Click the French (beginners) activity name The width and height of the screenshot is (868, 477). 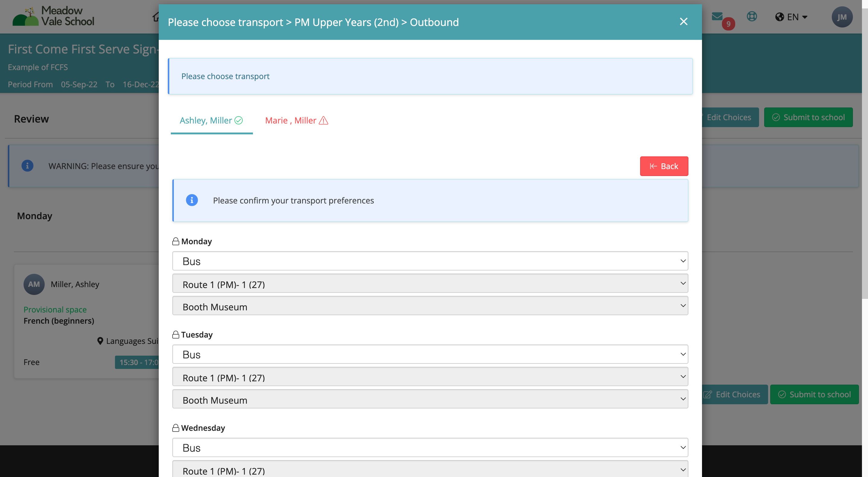(x=59, y=321)
